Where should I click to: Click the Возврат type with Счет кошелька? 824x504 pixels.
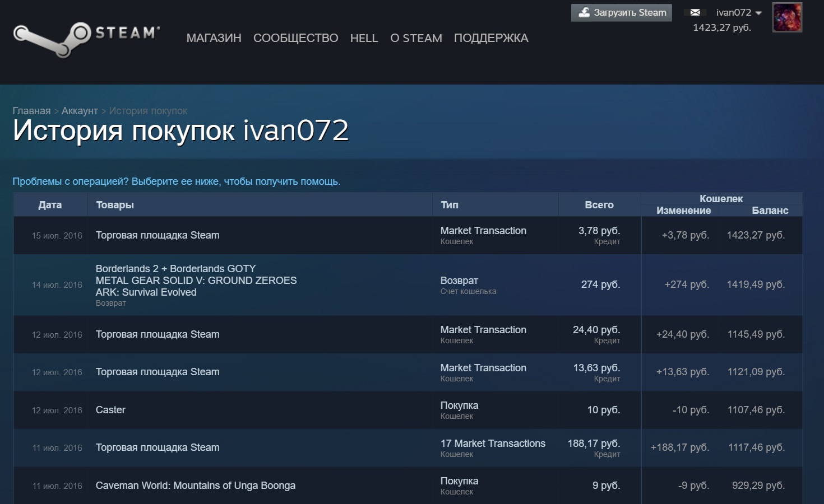pyautogui.click(x=468, y=285)
